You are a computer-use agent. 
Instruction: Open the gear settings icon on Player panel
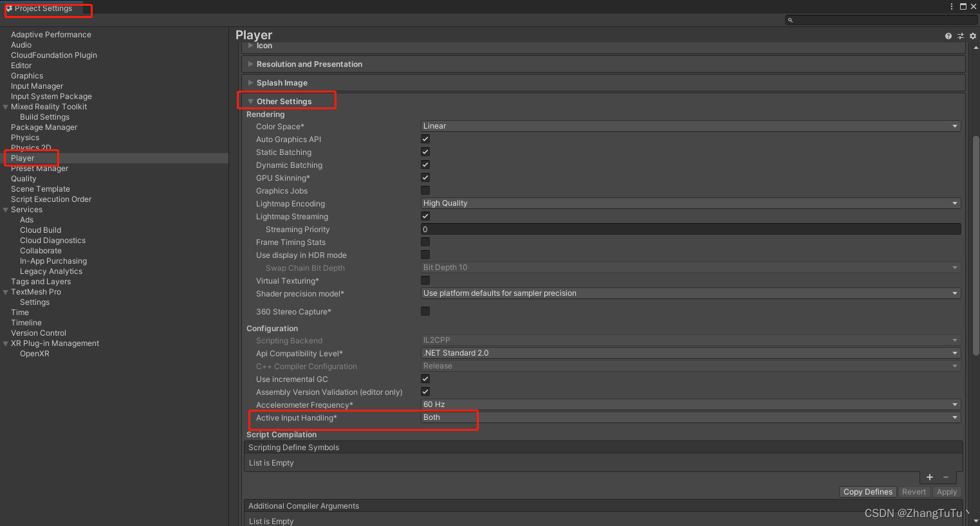(972, 36)
